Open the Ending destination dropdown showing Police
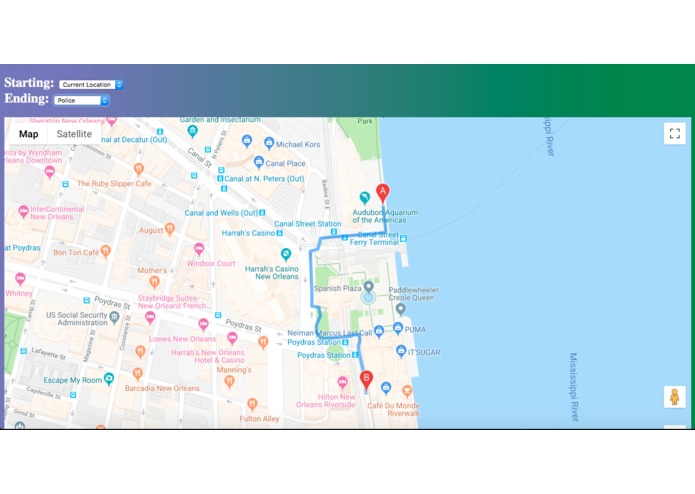The height and width of the screenshot is (494, 695). pos(82,100)
